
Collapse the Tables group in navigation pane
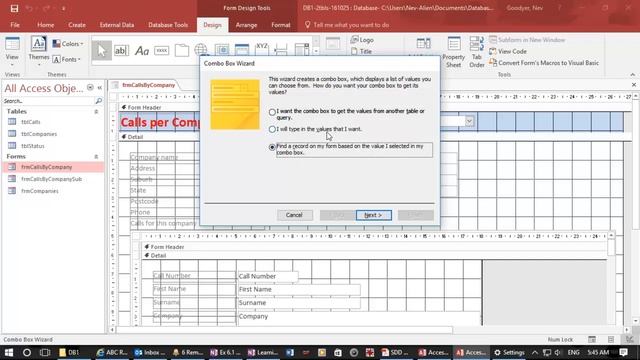point(96,111)
